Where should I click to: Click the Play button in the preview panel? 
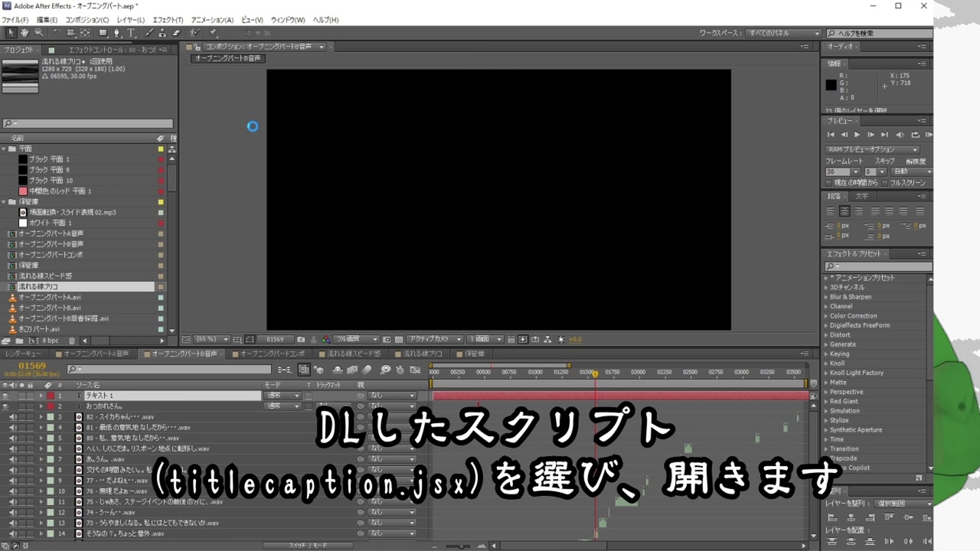[x=857, y=135]
